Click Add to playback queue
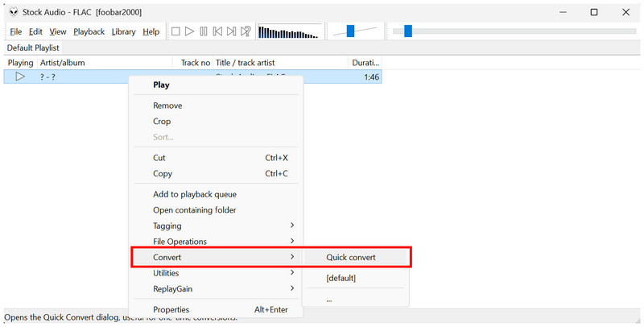Screen dimensions: 644x327 tap(216, 194)
